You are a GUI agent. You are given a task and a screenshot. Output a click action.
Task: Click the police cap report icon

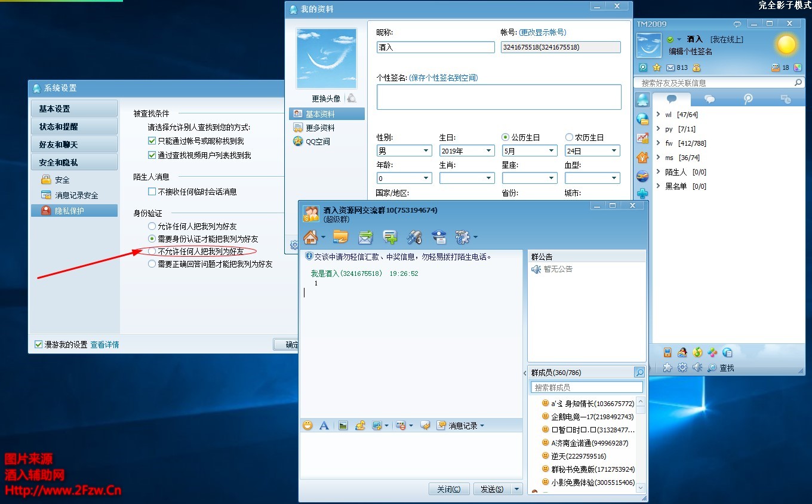pos(439,237)
